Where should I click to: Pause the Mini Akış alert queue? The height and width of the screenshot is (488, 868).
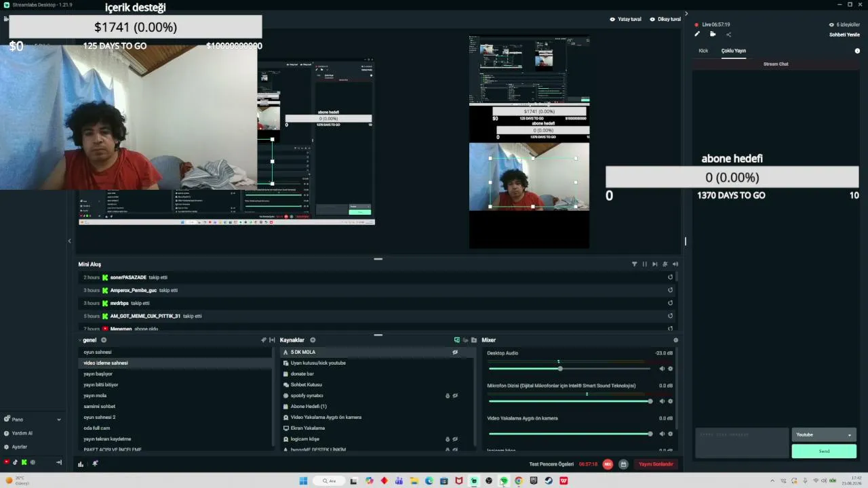tap(645, 264)
